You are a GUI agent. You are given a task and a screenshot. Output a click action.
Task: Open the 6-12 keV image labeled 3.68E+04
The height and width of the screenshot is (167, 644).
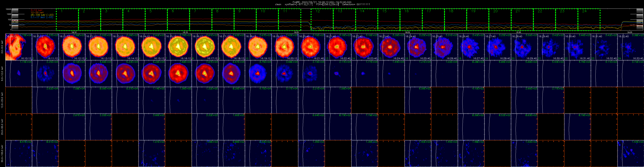coord(285,74)
